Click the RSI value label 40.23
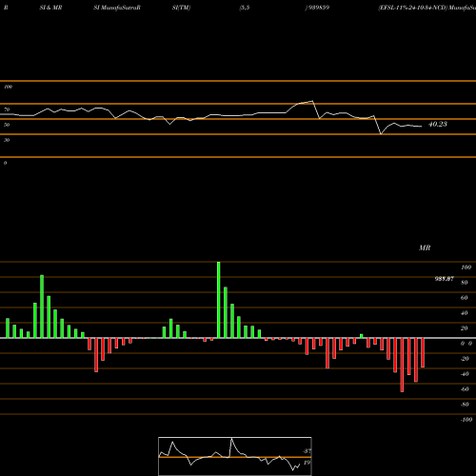Viewport: 476px width, 476px height. pos(438,124)
